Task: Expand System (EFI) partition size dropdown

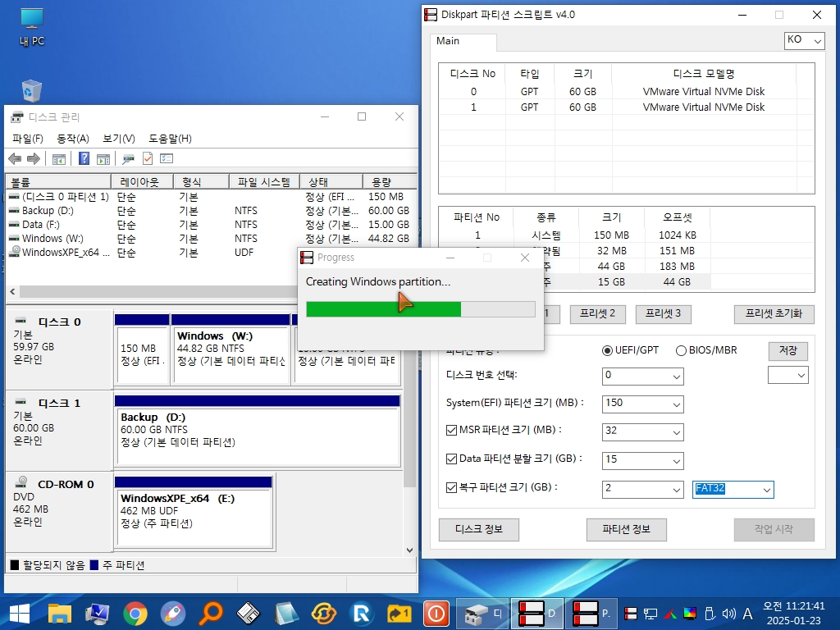Action: tap(642, 404)
